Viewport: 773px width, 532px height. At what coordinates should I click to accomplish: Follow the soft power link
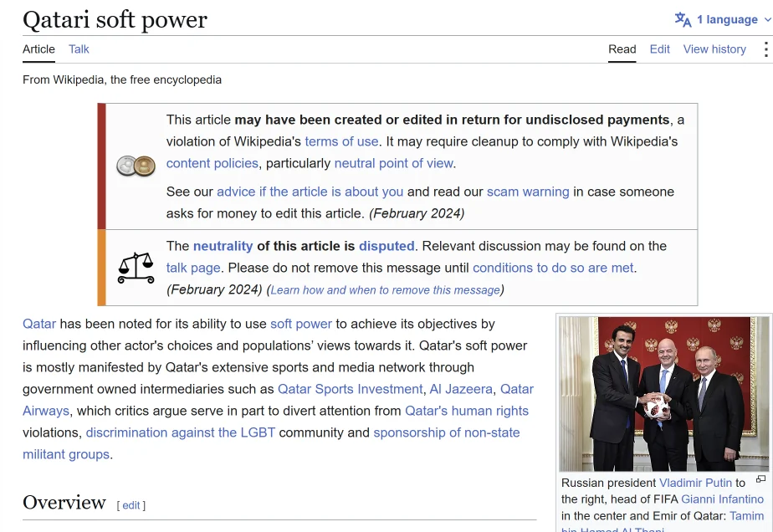click(x=301, y=324)
